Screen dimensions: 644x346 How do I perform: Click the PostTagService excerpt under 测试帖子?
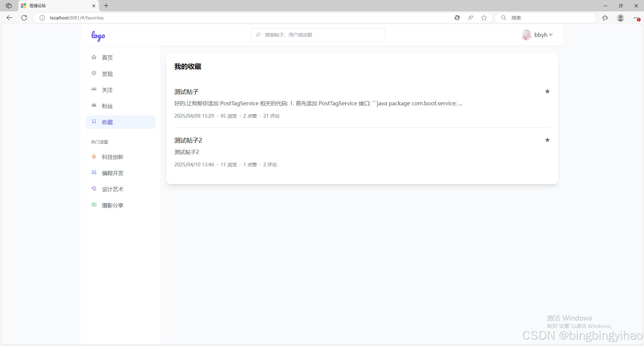[318, 104]
